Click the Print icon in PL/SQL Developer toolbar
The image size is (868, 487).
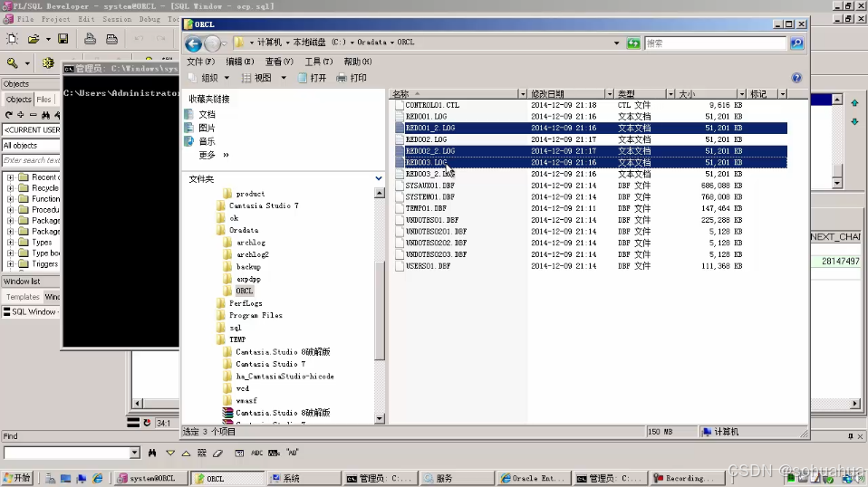(x=90, y=39)
